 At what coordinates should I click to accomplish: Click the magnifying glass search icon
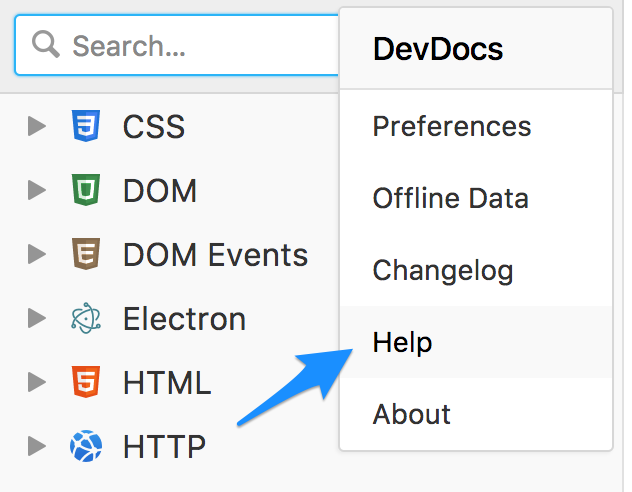pos(45,45)
